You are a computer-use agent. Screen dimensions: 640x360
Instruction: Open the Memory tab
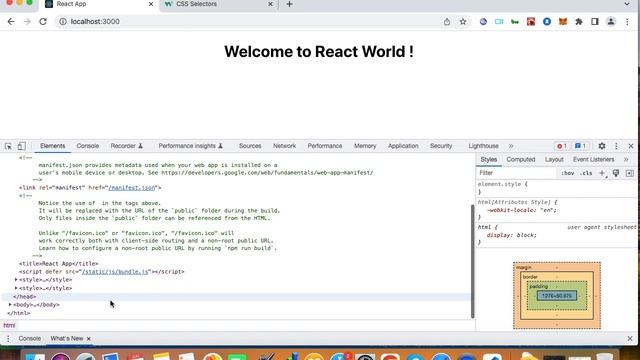(365, 146)
